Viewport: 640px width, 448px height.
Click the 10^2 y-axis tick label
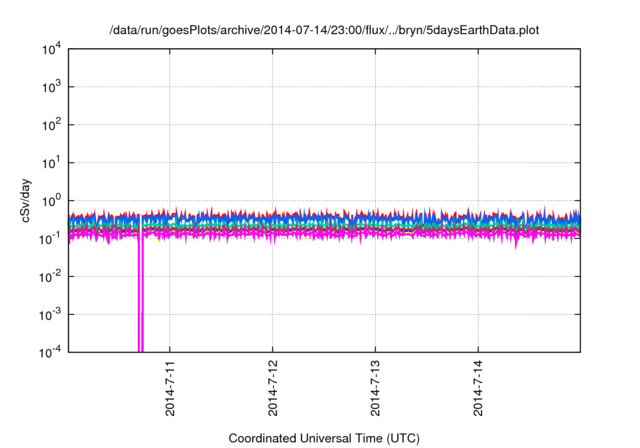tap(51, 125)
